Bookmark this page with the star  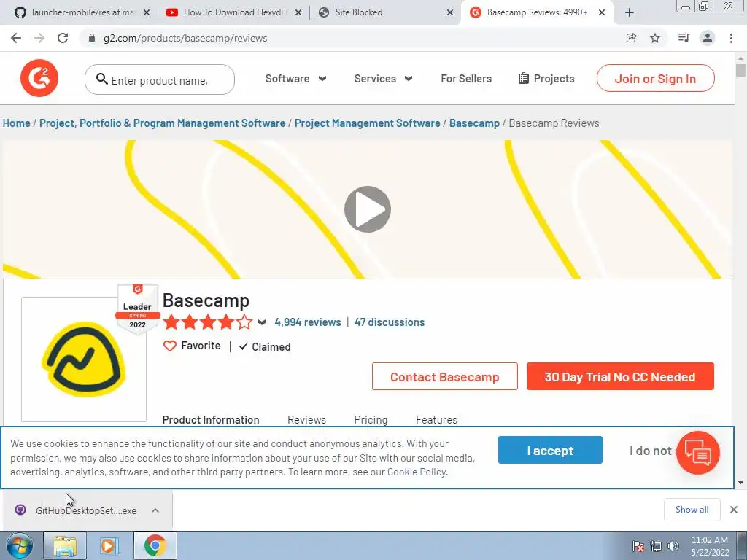click(655, 38)
